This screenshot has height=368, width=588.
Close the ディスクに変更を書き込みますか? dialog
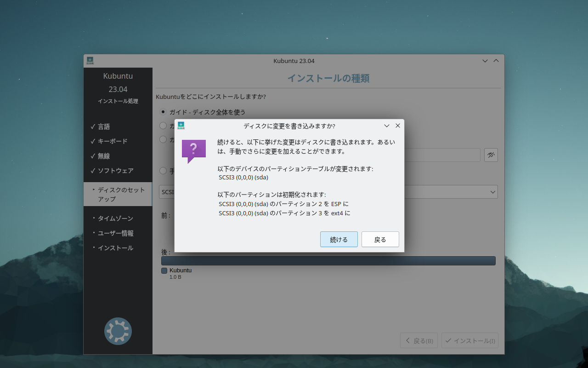[x=398, y=126]
